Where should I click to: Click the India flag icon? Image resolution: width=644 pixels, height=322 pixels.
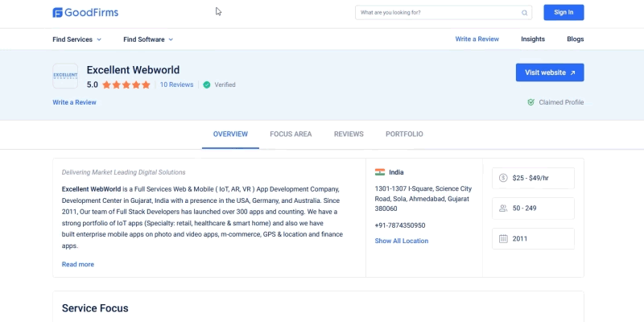(380, 172)
